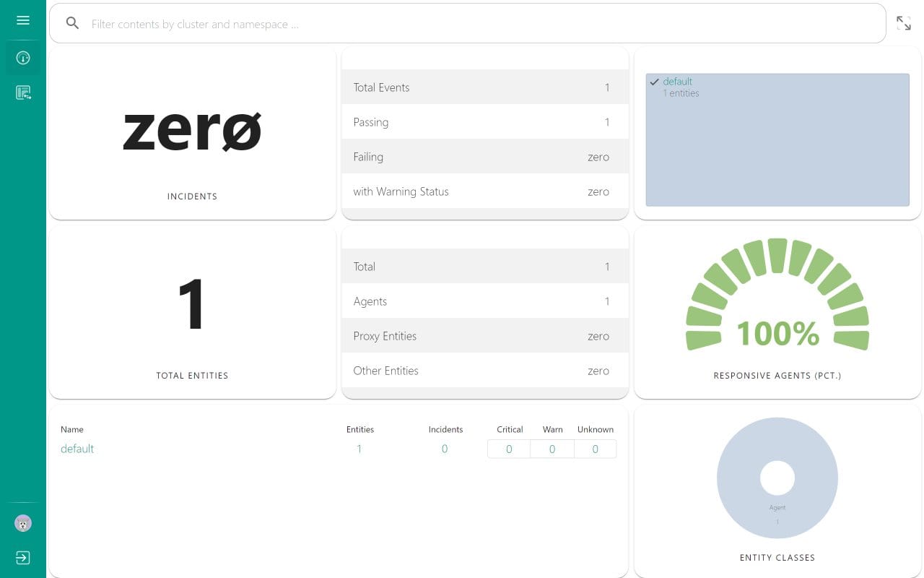Select the info/overview icon in the sidebar
This screenshot has height=578, width=924.
23,58
